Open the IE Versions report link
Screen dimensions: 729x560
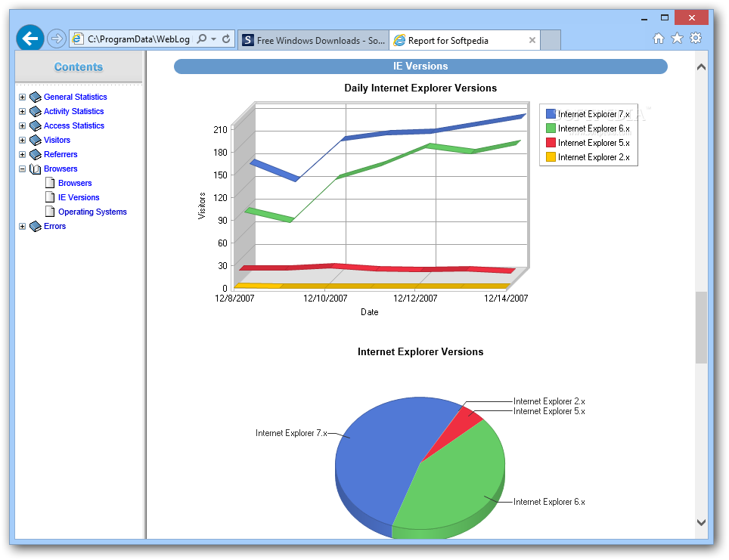point(79,197)
